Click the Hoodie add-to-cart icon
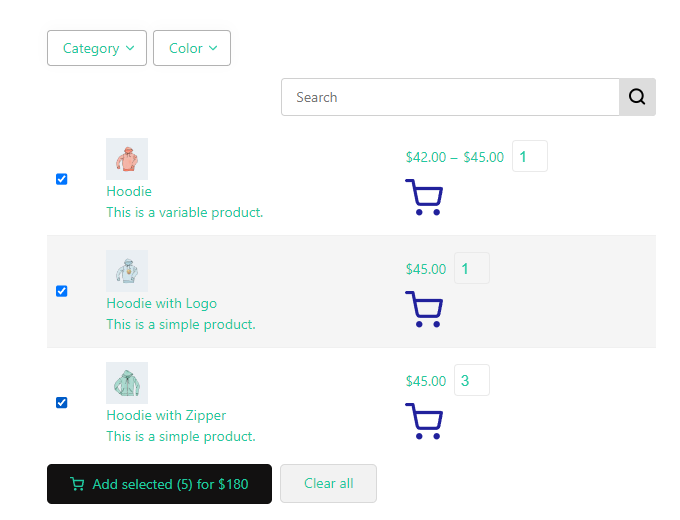The height and width of the screenshot is (520, 680). [x=424, y=197]
